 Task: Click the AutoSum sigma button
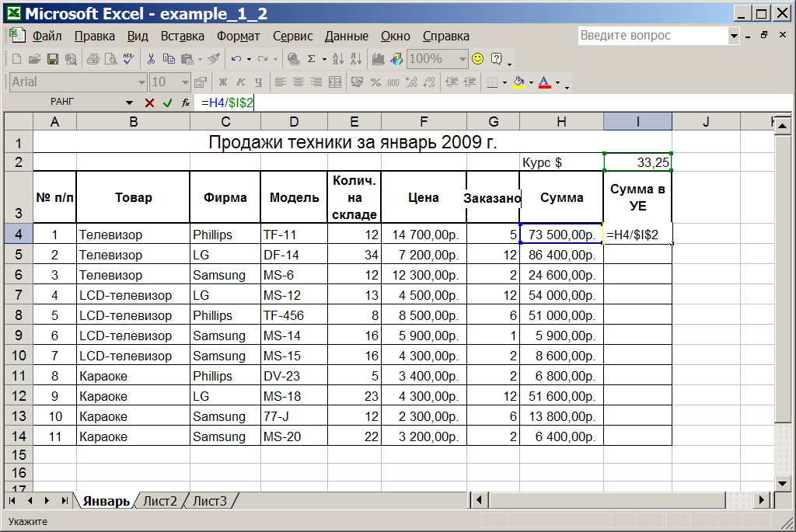click(312, 59)
